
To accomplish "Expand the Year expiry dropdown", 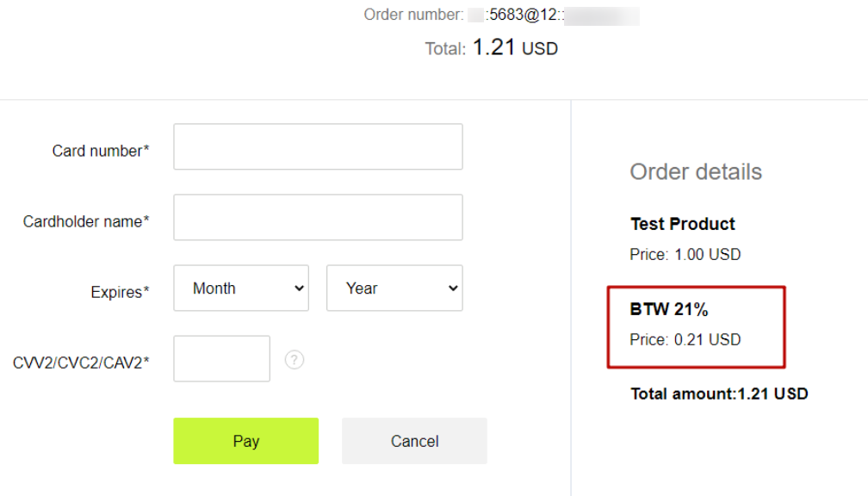I will pyautogui.click(x=394, y=288).
